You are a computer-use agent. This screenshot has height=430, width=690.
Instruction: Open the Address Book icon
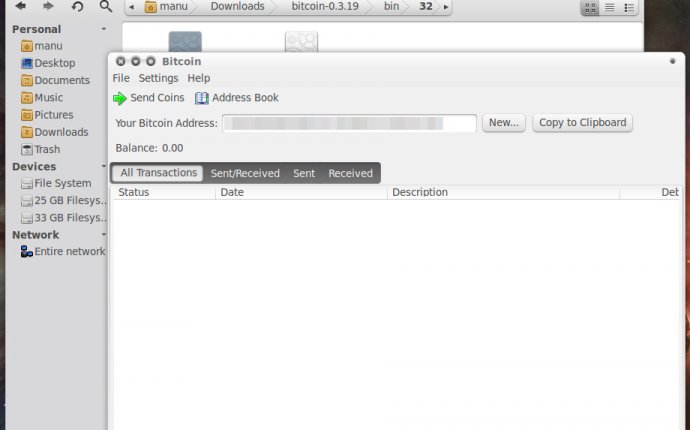coord(202,98)
